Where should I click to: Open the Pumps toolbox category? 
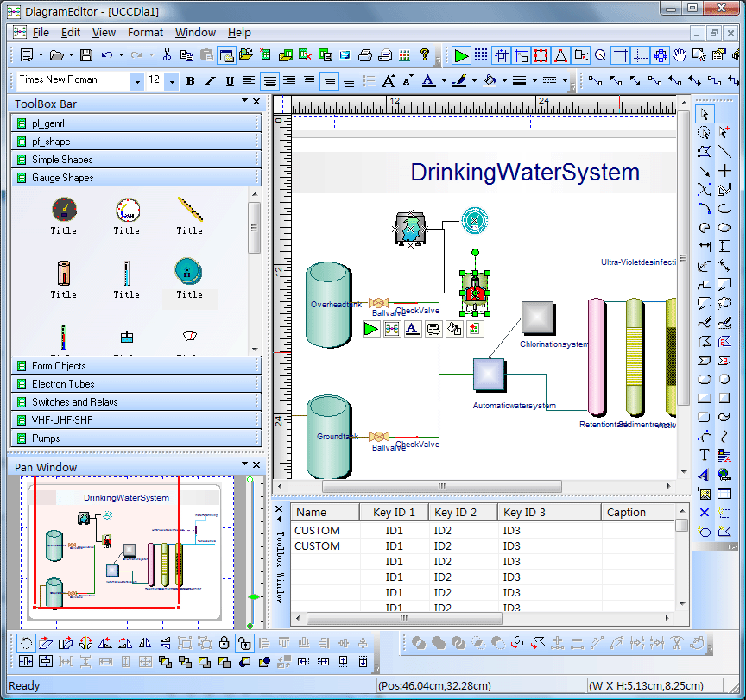(46, 438)
